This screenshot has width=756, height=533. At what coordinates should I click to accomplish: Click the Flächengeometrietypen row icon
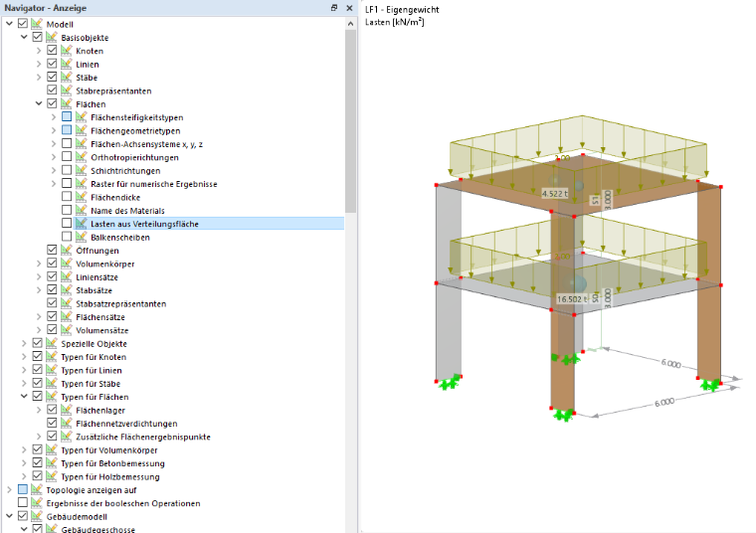(82, 130)
